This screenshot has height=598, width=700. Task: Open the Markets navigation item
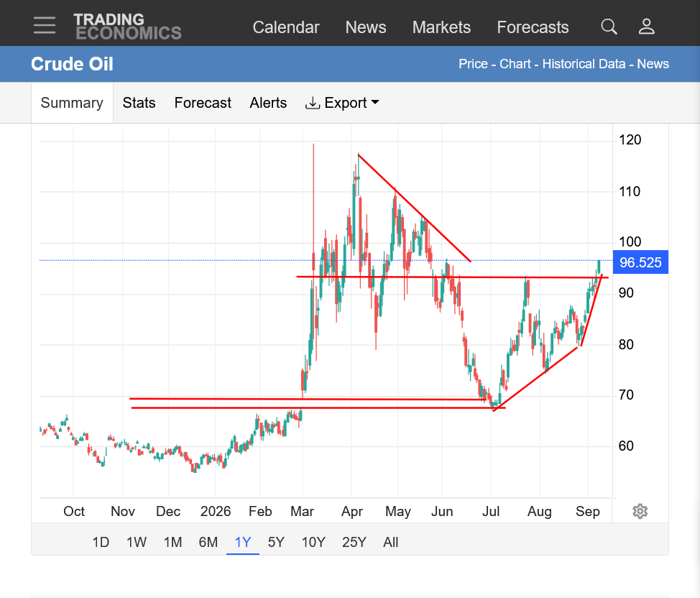coord(441,27)
